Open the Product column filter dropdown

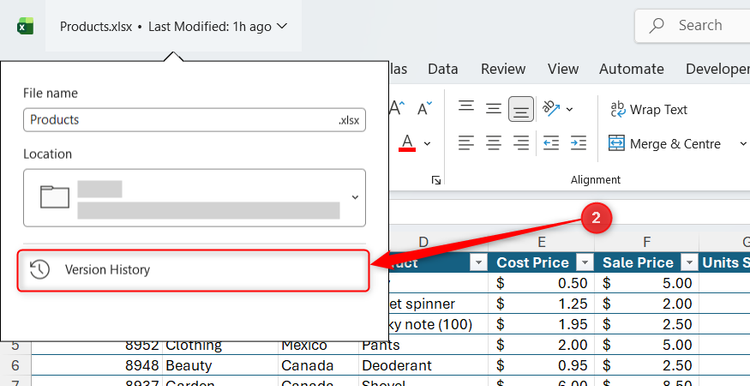[478, 263]
